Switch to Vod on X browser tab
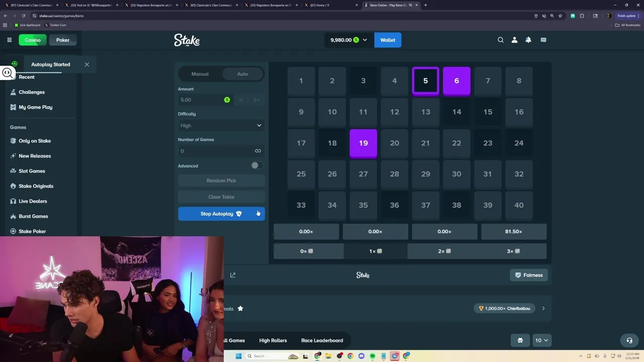 [91, 5]
